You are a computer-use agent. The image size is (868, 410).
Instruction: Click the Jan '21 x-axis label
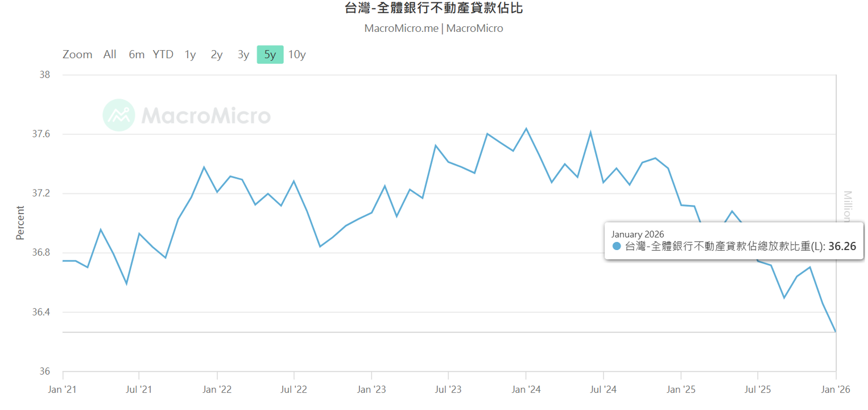click(63, 389)
